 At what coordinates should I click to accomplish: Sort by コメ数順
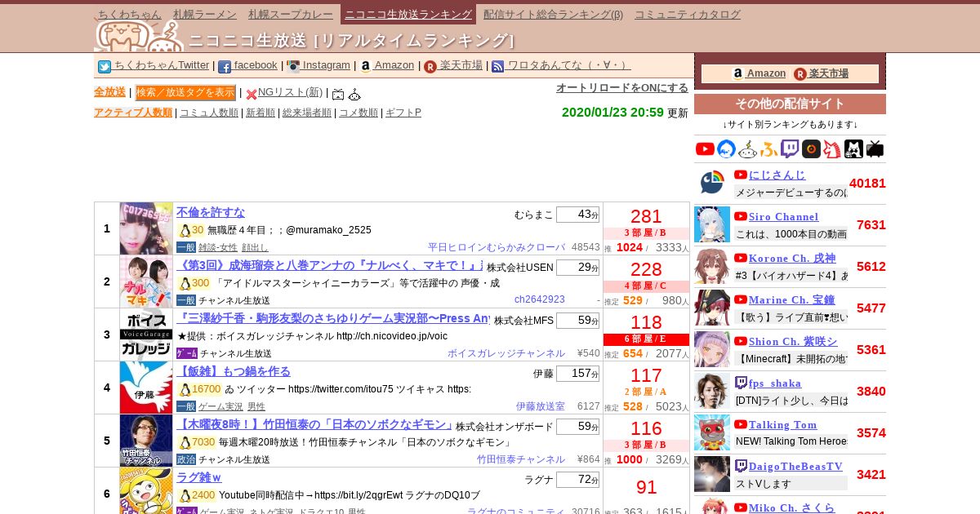pyautogui.click(x=359, y=113)
